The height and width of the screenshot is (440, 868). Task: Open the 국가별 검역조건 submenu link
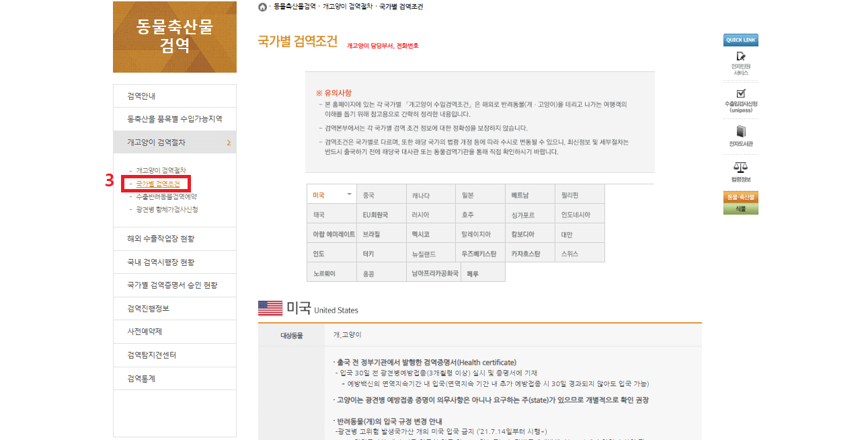click(x=157, y=184)
